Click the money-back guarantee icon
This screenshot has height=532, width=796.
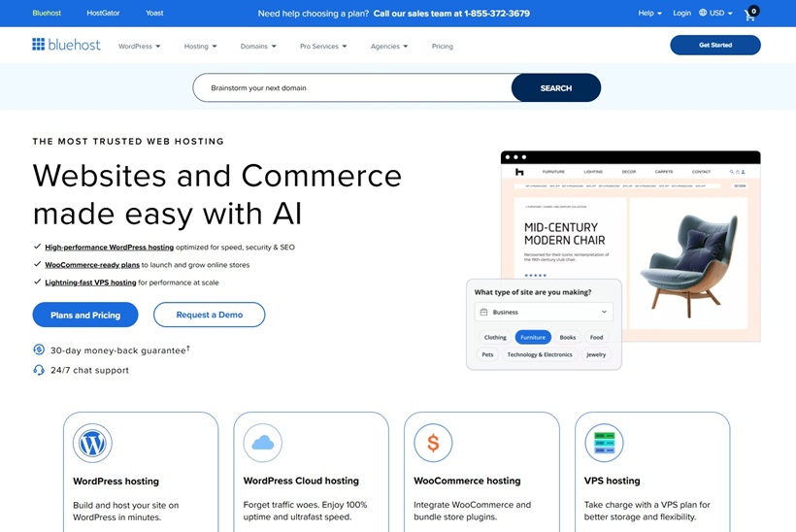(x=39, y=349)
